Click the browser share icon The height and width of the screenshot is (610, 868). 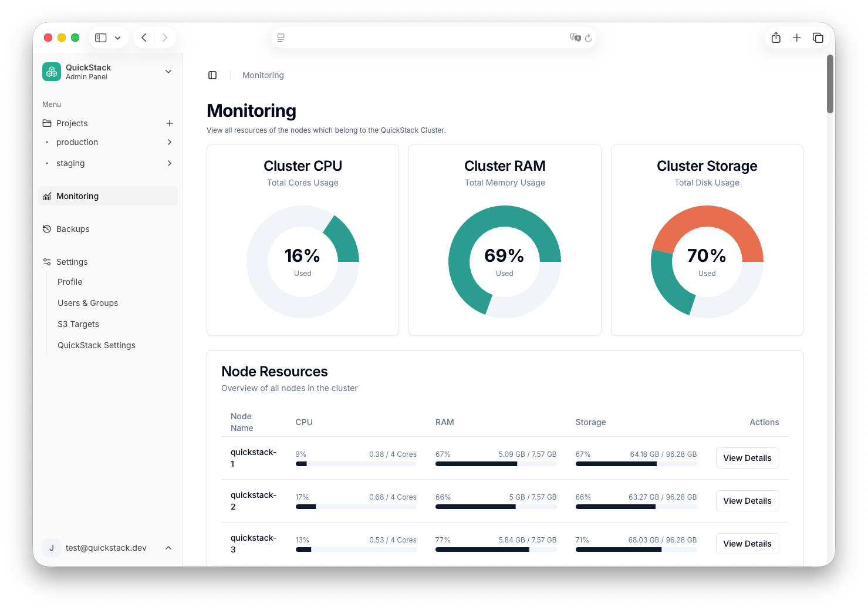click(x=776, y=37)
